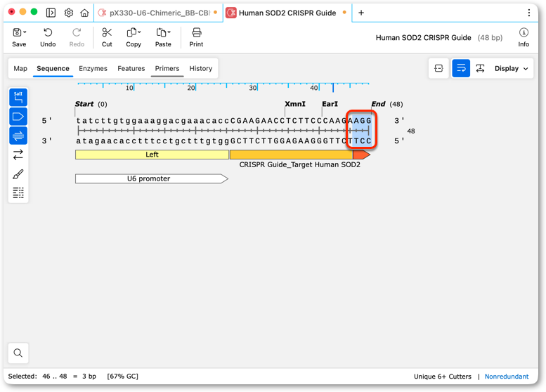Viewport: 546px width, 392px height.
Task: Toggle show enzymes SalI side button
Action: coord(18,98)
